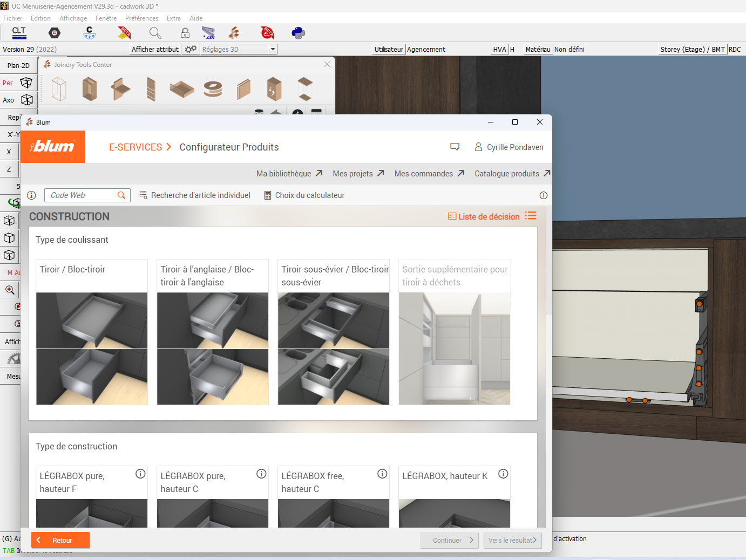Open the Fichier menu
746x560 pixels.
(13, 18)
